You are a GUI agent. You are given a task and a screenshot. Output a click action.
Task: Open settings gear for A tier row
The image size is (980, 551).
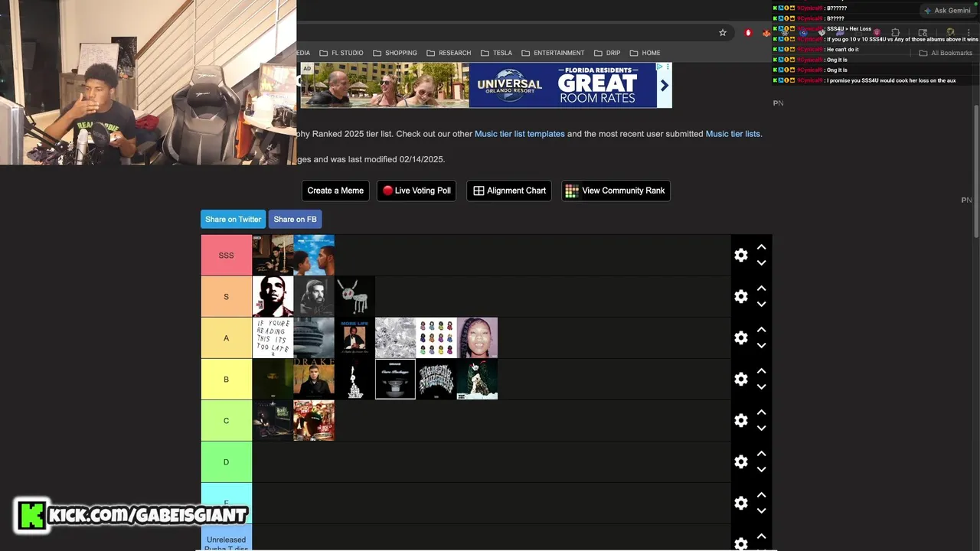click(x=740, y=337)
